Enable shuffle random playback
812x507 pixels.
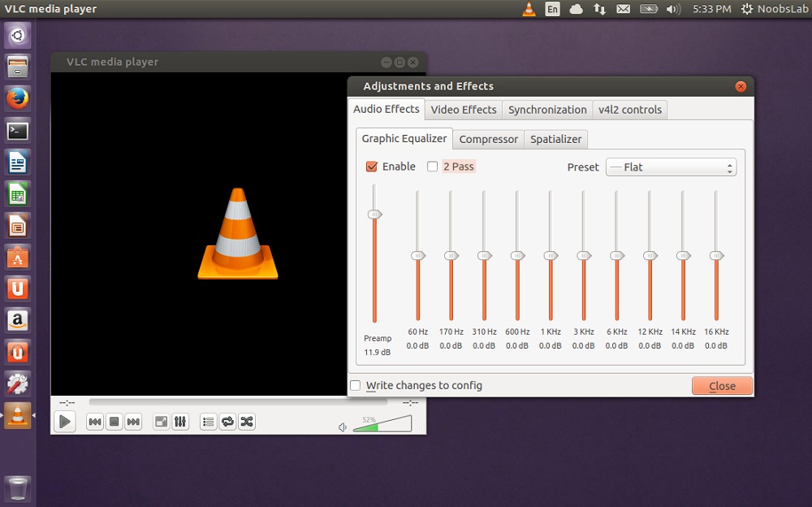click(247, 422)
